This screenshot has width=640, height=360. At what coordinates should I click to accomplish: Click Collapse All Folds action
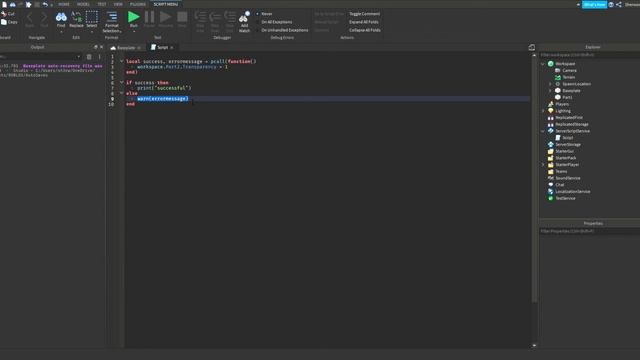coord(364,30)
